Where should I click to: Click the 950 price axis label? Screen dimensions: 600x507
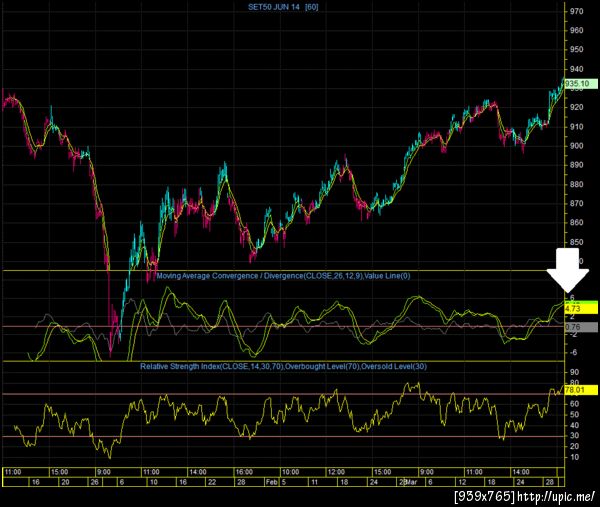click(x=576, y=49)
